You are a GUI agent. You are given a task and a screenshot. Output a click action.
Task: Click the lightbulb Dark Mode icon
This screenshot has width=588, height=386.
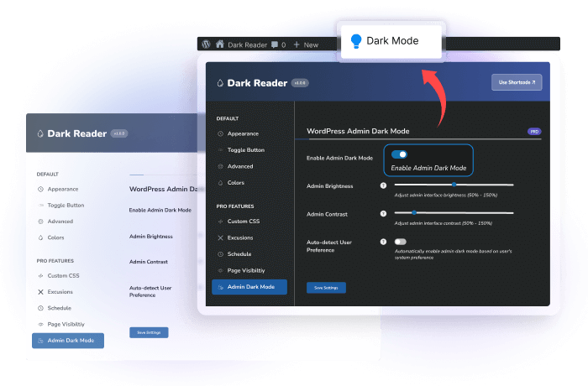356,41
